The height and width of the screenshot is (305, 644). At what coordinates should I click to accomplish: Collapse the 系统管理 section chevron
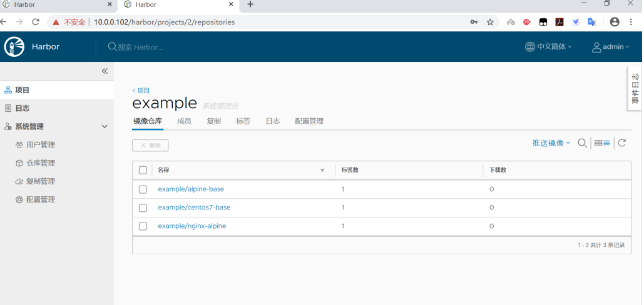click(x=105, y=127)
